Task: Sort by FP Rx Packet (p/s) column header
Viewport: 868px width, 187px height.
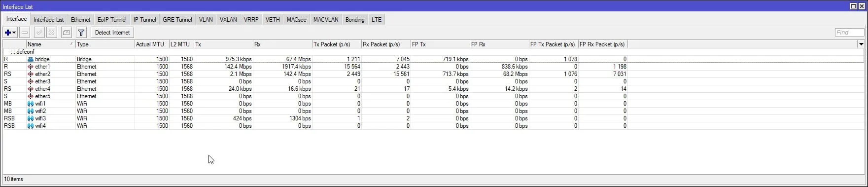Action: (603, 44)
